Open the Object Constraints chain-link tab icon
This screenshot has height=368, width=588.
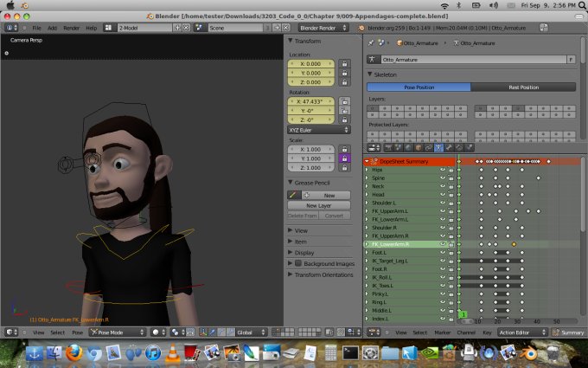tap(429, 147)
